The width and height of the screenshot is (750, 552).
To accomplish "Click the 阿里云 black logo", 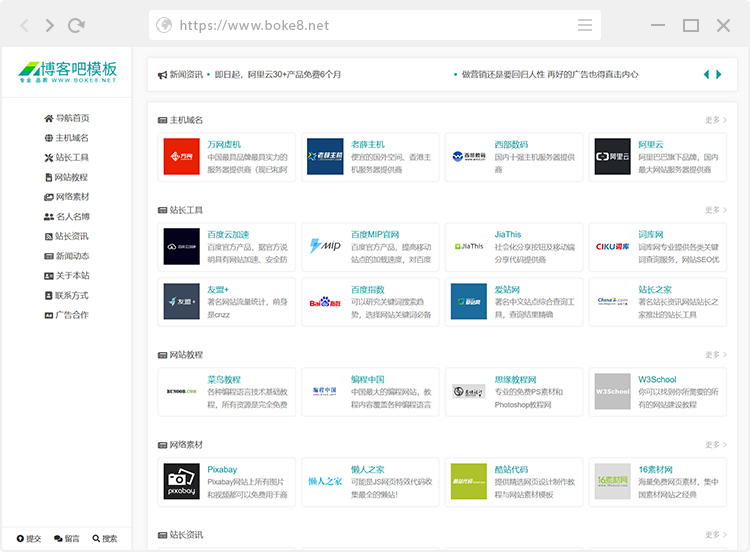I will 612,156.
